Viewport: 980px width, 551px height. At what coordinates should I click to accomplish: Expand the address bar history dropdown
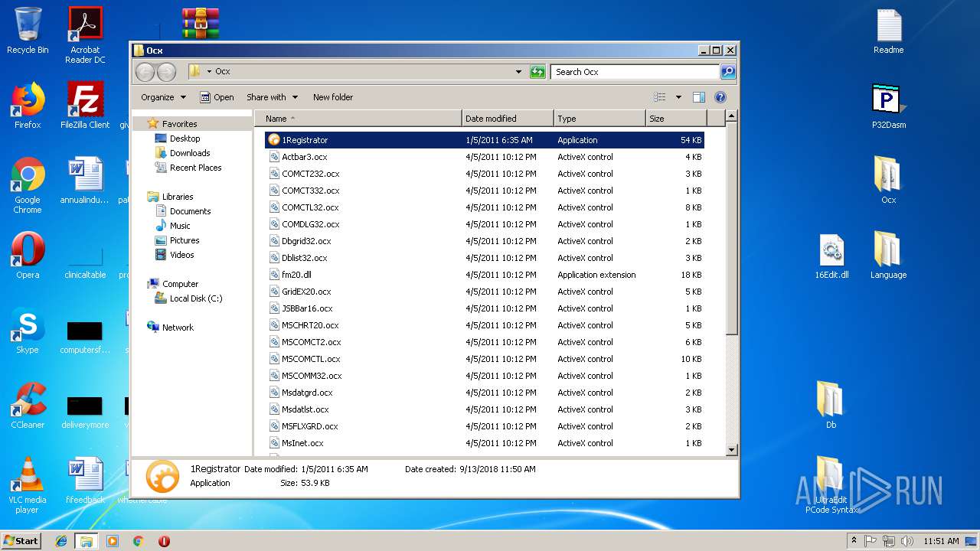[519, 72]
